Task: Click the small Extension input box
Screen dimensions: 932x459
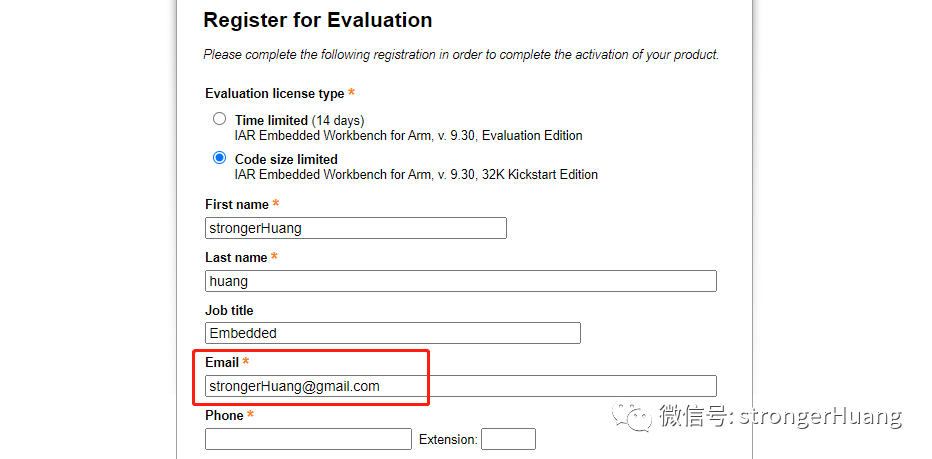Action: (x=508, y=439)
